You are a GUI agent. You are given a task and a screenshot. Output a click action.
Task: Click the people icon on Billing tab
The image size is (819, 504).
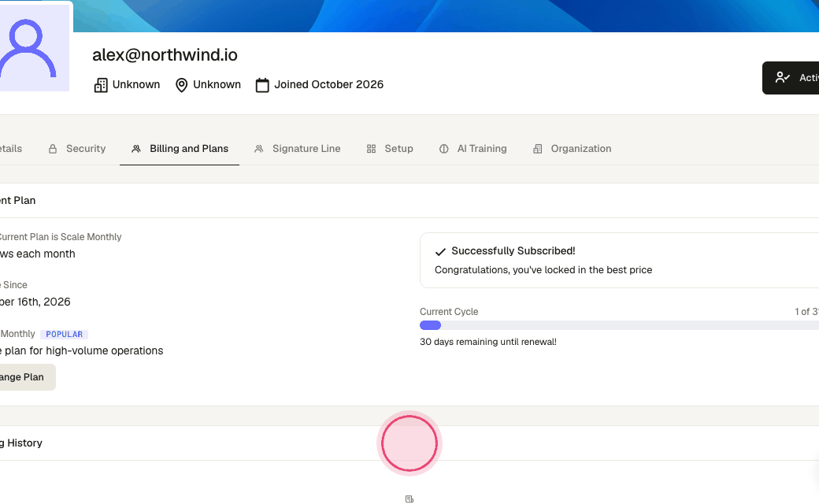pos(136,149)
